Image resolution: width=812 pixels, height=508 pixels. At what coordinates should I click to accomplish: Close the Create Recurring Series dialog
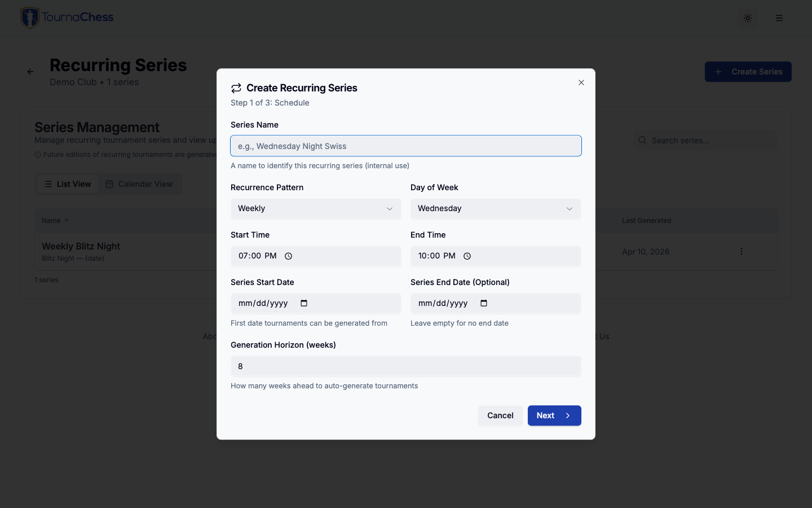pos(581,82)
